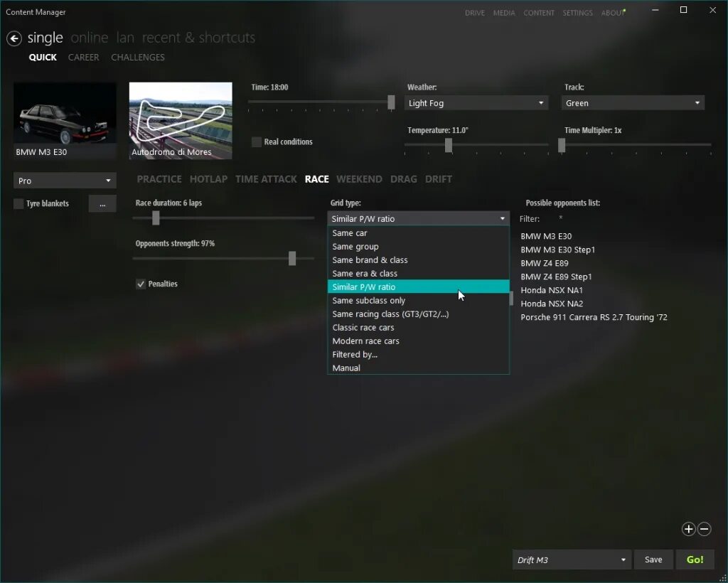
Task: Select Porsche 911 Carrera RS 2.7 Touring '72
Action: coord(594,317)
